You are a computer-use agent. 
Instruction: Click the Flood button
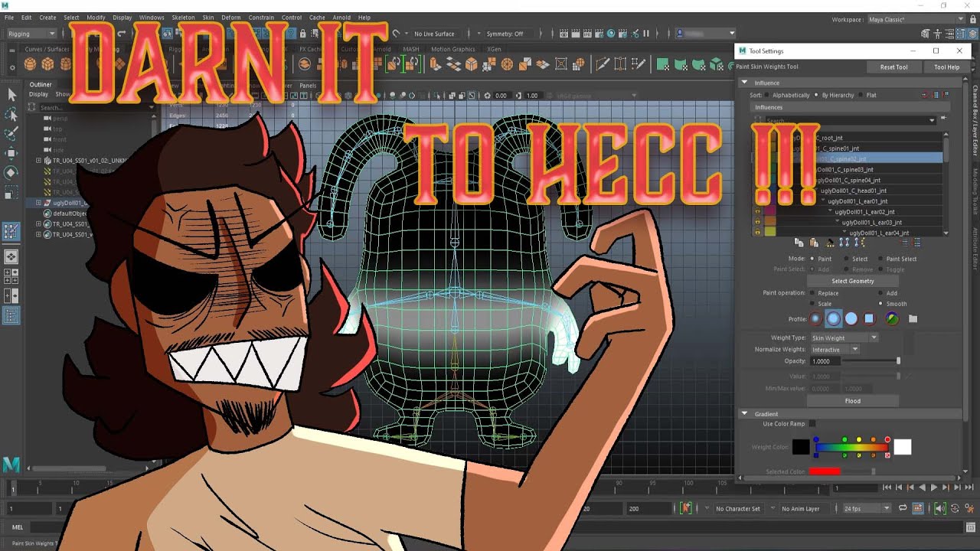pyautogui.click(x=853, y=401)
